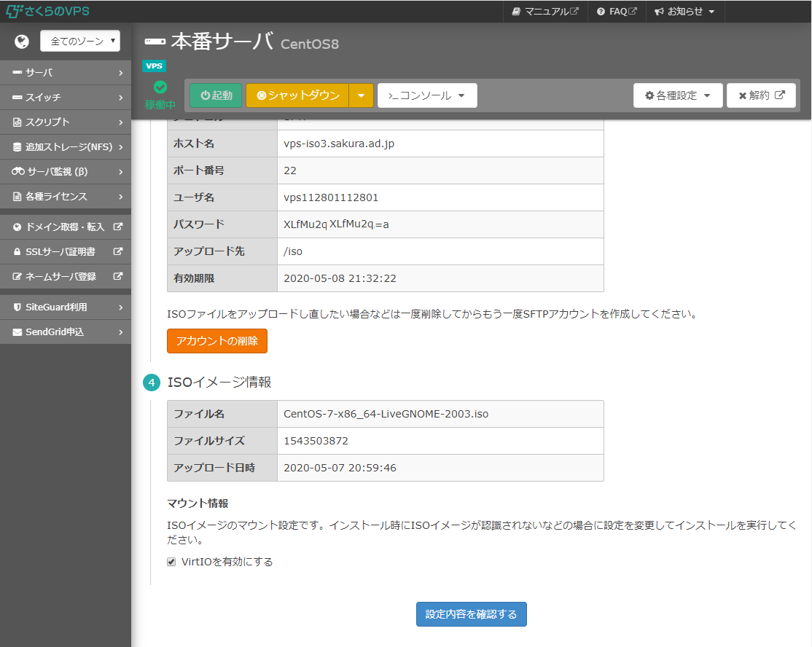The height and width of the screenshot is (647, 812).
Task: Open the 全てのゾーン zone dropdown
Action: coord(80,42)
